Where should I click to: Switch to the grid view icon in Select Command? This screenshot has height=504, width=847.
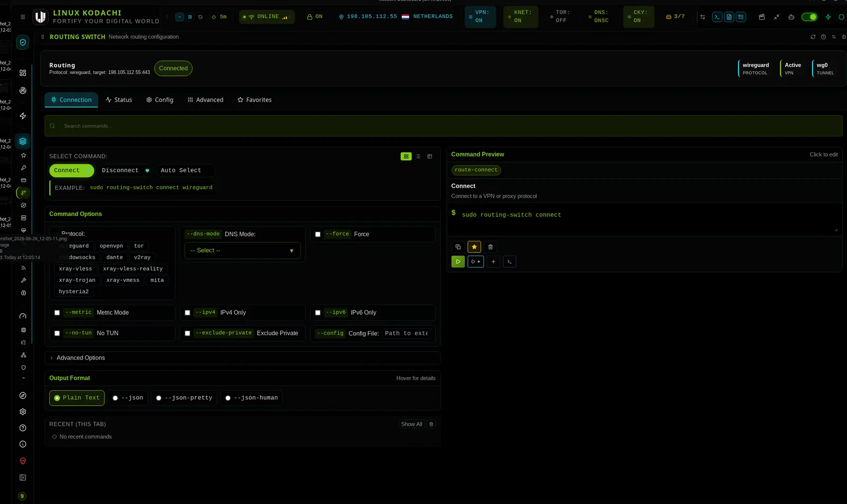[406, 157]
